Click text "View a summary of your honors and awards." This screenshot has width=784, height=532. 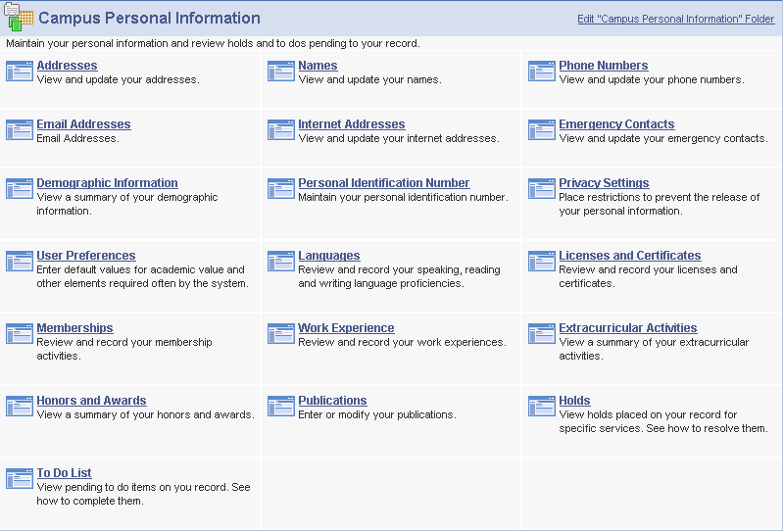click(x=145, y=414)
